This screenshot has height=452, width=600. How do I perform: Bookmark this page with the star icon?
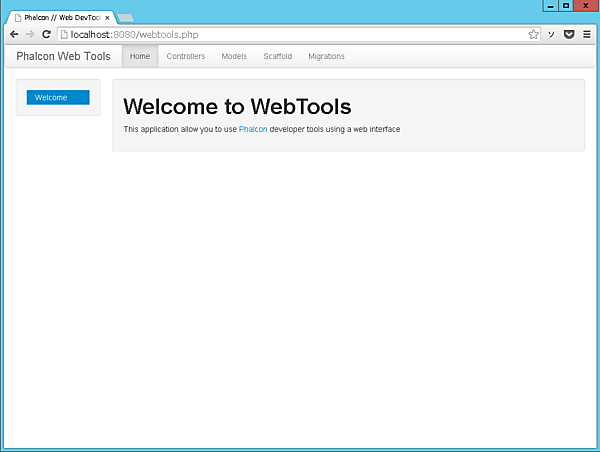coord(533,34)
